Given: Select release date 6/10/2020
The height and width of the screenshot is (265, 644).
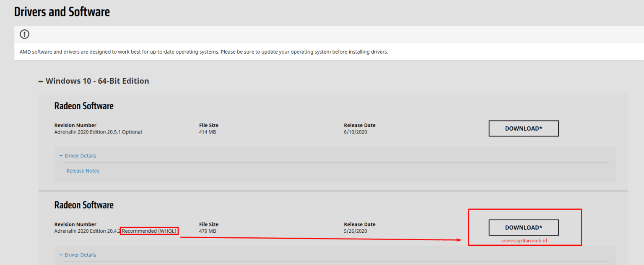Looking at the screenshot, I should tap(356, 132).
